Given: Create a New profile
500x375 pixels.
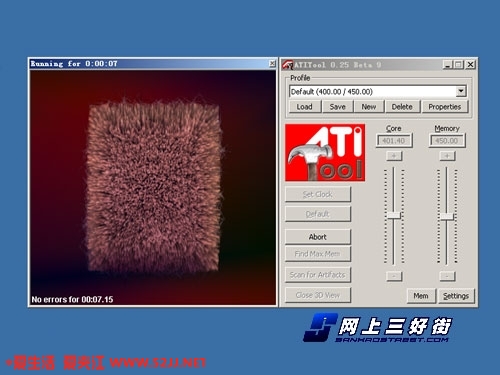Looking at the screenshot, I should click(x=369, y=107).
